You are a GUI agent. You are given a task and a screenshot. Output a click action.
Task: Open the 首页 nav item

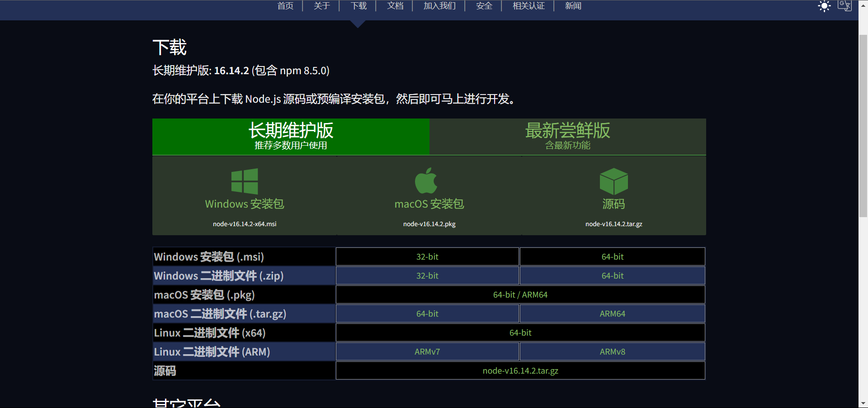(285, 6)
